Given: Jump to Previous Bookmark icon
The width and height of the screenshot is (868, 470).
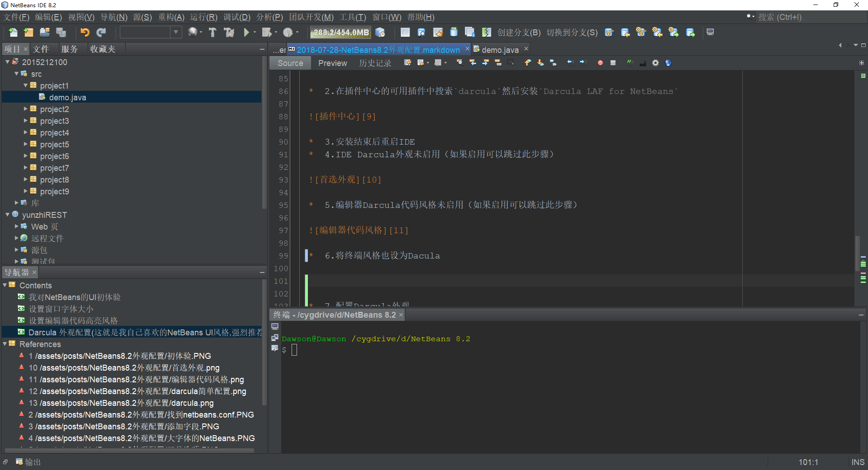Looking at the screenshot, I should click(x=528, y=63).
